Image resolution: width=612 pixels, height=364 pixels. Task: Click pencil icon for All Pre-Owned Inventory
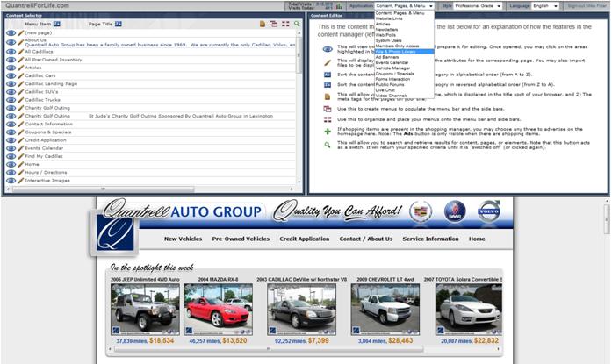21,60
